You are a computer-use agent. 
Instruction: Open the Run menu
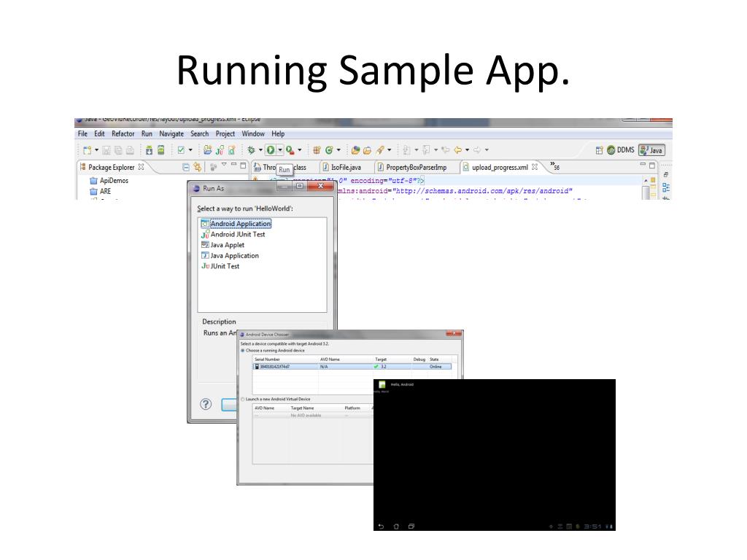tap(147, 134)
